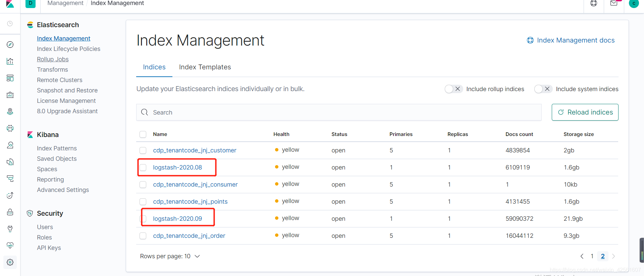Check the select-all checkbox in table header
The height and width of the screenshot is (276, 644).
(x=143, y=134)
